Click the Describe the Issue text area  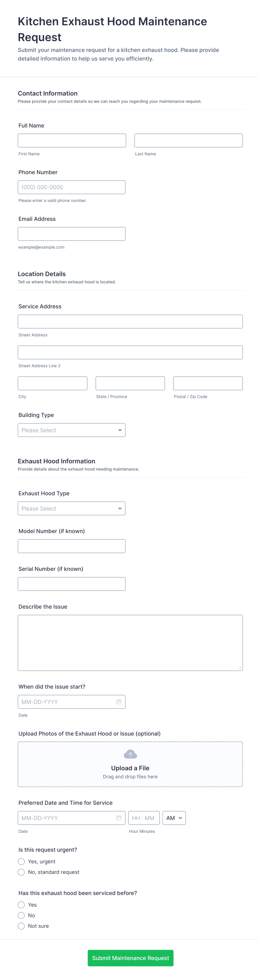pos(130,642)
